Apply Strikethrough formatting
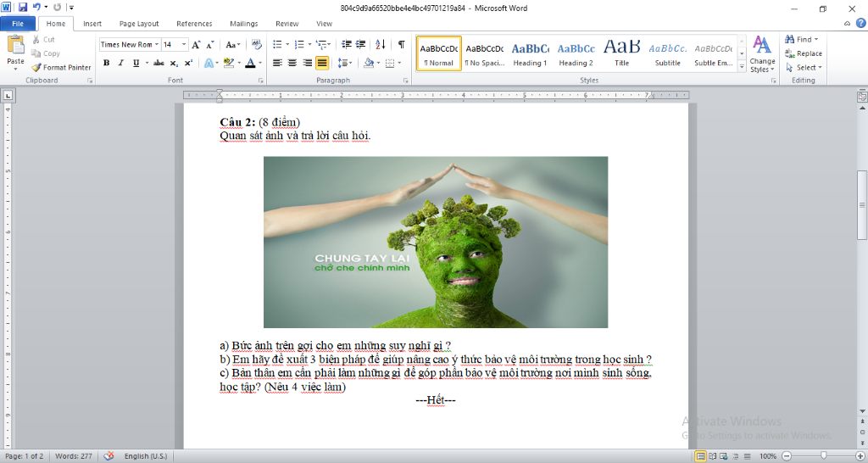 point(159,63)
